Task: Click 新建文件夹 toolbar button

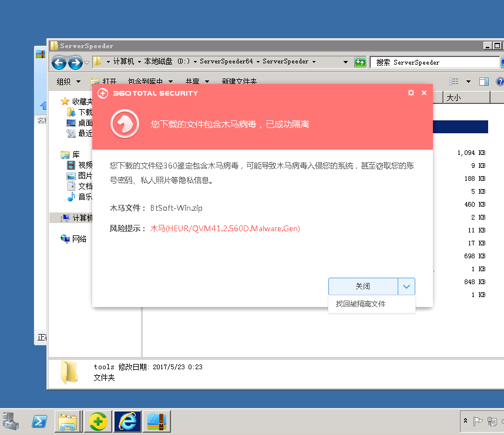Action: (239, 82)
